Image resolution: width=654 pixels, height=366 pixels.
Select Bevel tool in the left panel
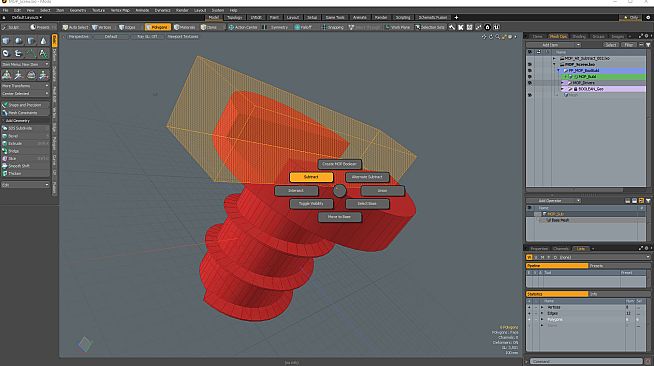tap(25, 136)
